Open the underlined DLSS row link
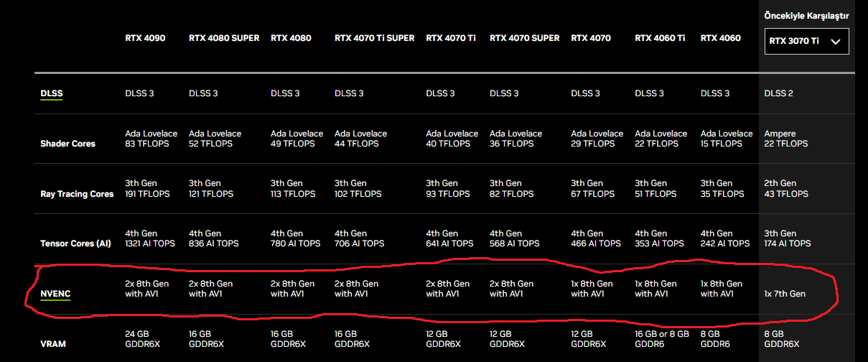The height and width of the screenshot is (362, 868). tap(51, 93)
